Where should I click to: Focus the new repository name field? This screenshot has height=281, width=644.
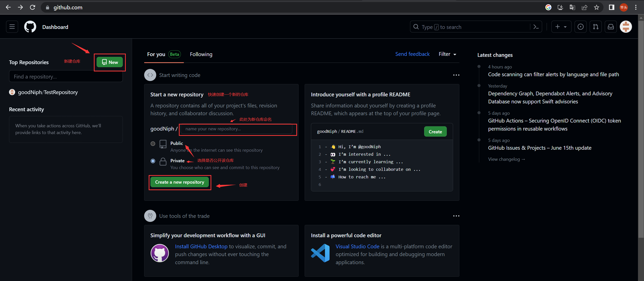click(x=236, y=129)
